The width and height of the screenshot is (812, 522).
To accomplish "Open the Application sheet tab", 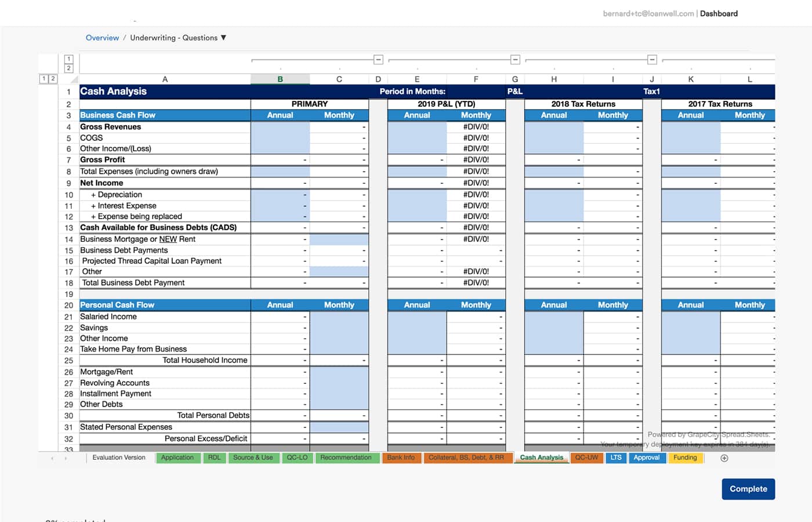I will coord(177,458).
